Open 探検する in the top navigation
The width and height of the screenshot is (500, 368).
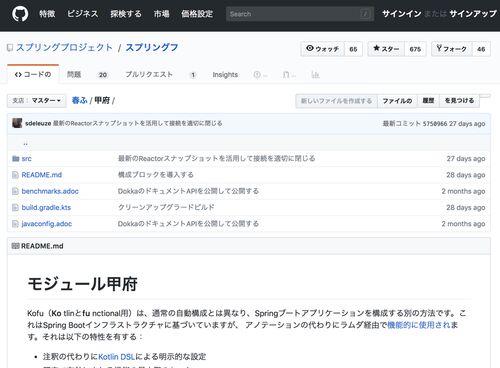pos(126,14)
